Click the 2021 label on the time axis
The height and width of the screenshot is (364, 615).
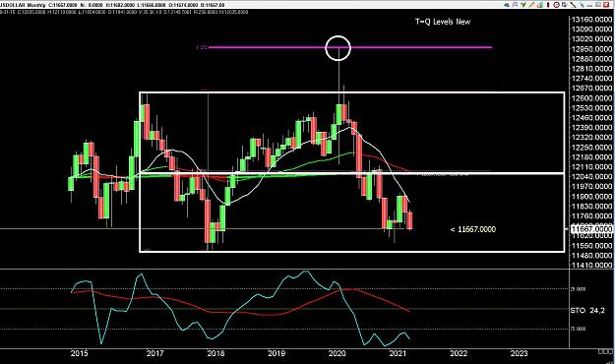point(398,353)
